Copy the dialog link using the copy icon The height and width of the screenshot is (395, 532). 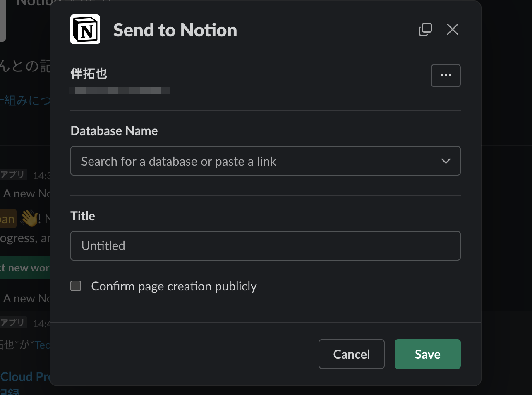click(x=425, y=29)
